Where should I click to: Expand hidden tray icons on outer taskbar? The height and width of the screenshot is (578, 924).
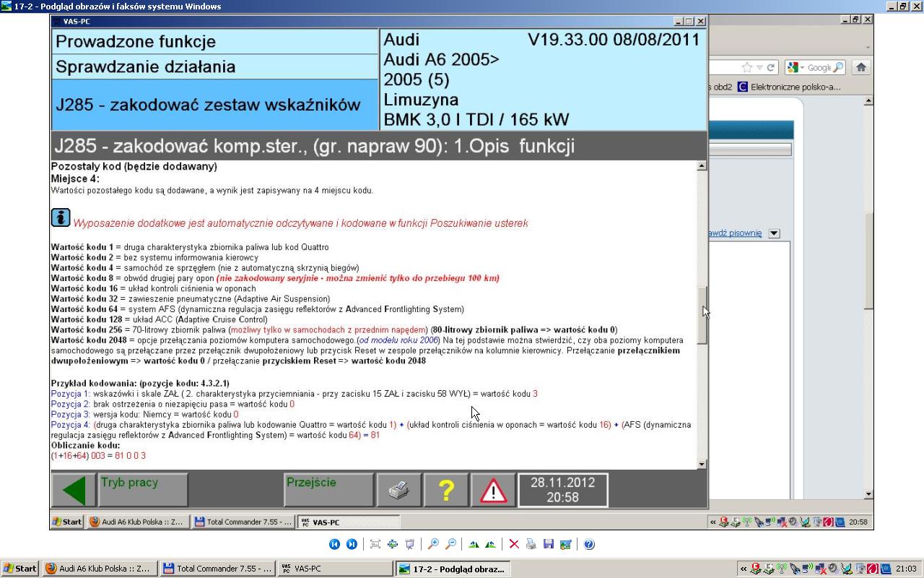click(742, 569)
